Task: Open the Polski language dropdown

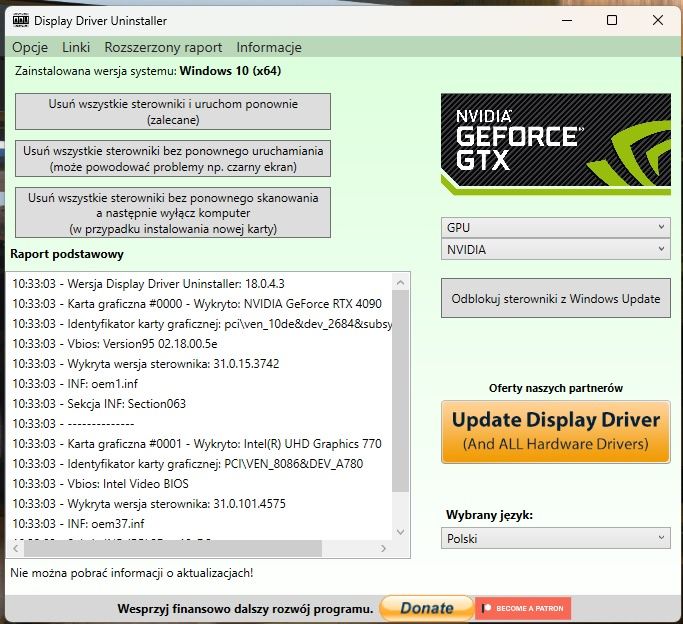Action: (555, 539)
